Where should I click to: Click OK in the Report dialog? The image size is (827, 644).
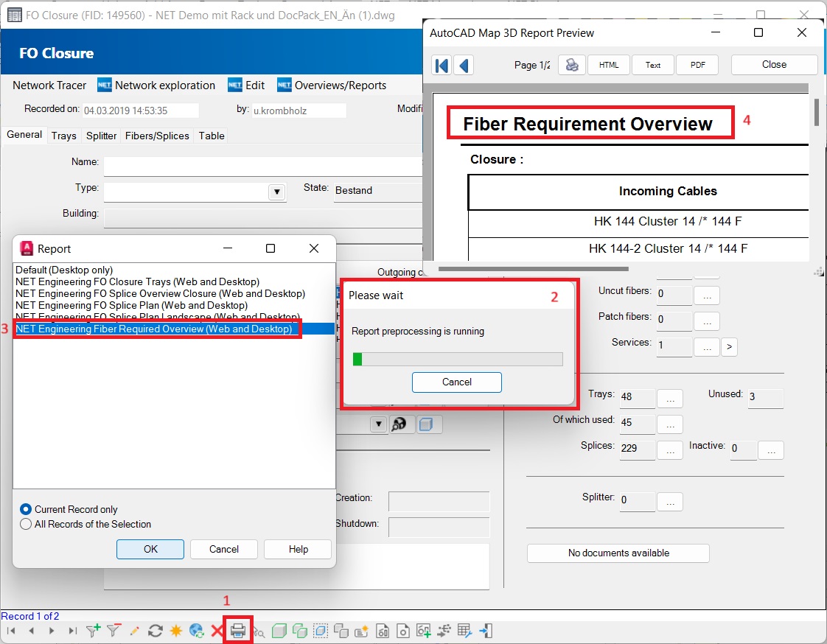tap(150, 549)
